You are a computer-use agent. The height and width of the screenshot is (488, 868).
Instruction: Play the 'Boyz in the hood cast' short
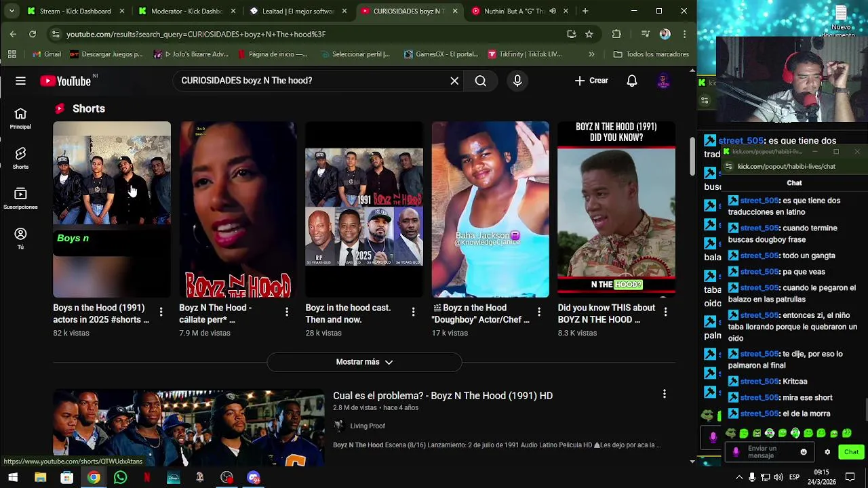coord(364,209)
